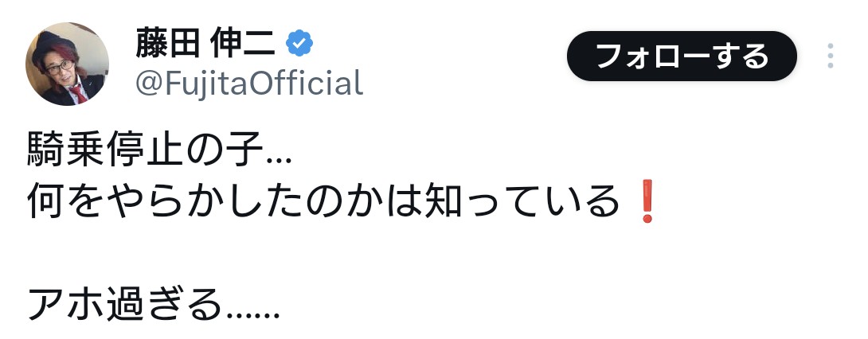Open the three-dot more options menu
Image resolution: width=868 pixels, height=339 pixels.
(x=831, y=56)
